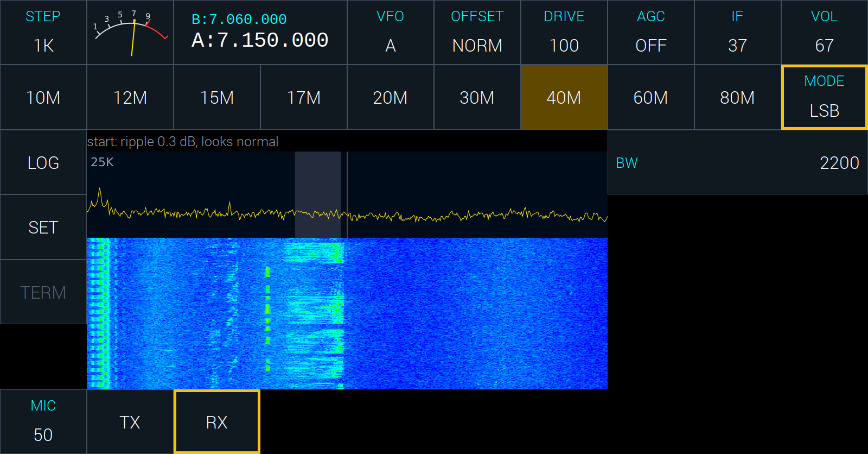Change the OFFSET NORM setting
Viewport: 868px width, 454px height.
click(477, 33)
